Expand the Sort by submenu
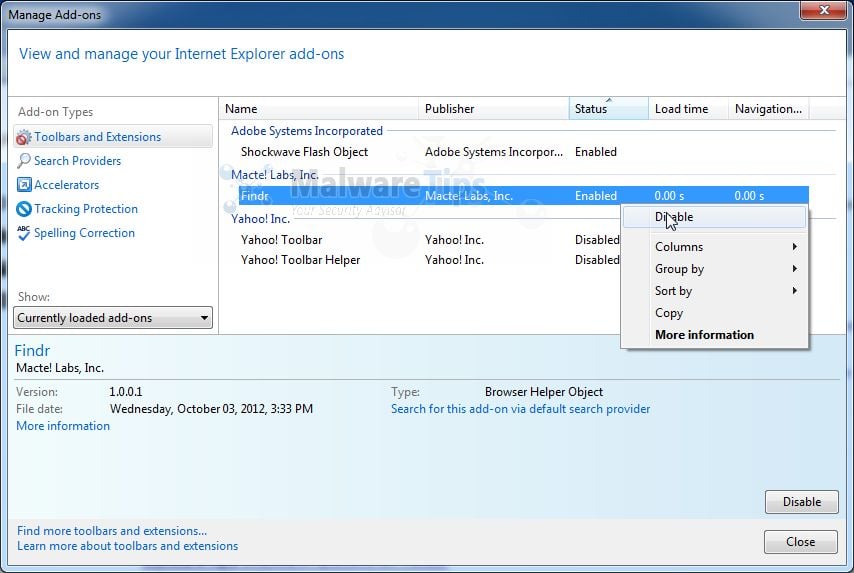This screenshot has width=854, height=573. pos(714,291)
